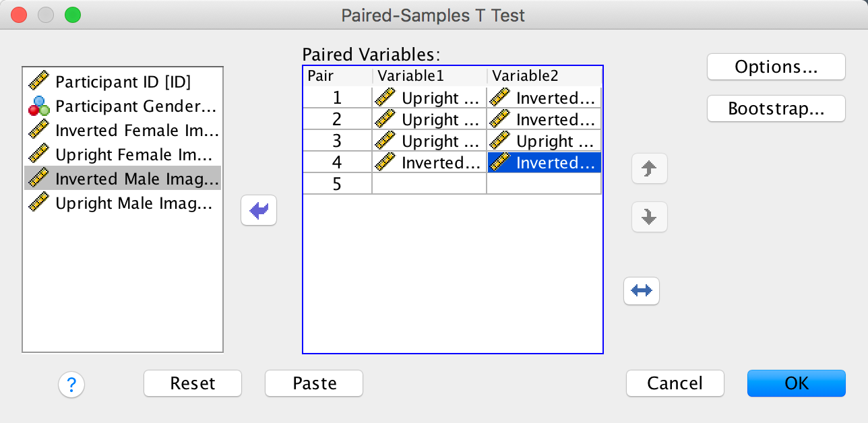
Task: Cancel the Paired-Samples T Test dialog
Action: (x=675, y=383)
